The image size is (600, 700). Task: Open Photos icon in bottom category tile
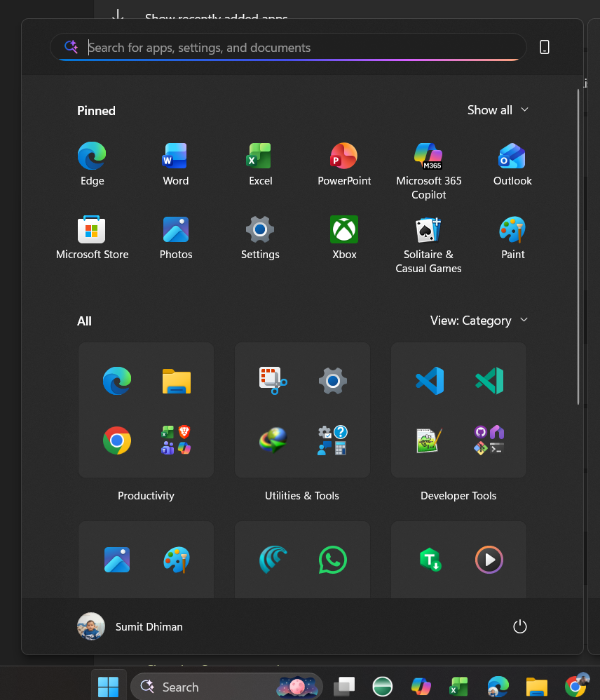tap(117, 560)
